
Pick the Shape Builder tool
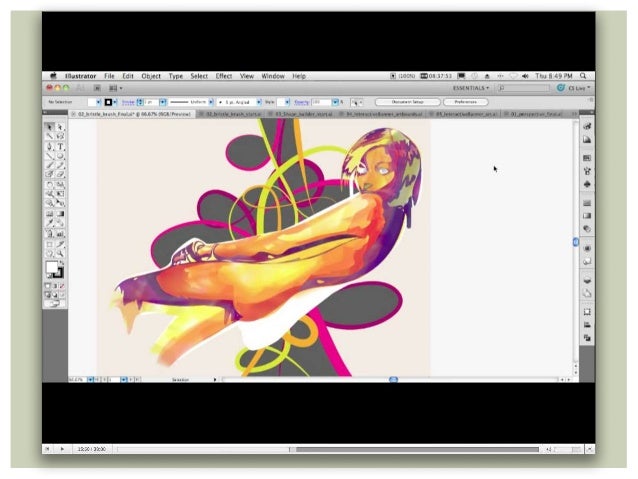[x=50, y=203]
